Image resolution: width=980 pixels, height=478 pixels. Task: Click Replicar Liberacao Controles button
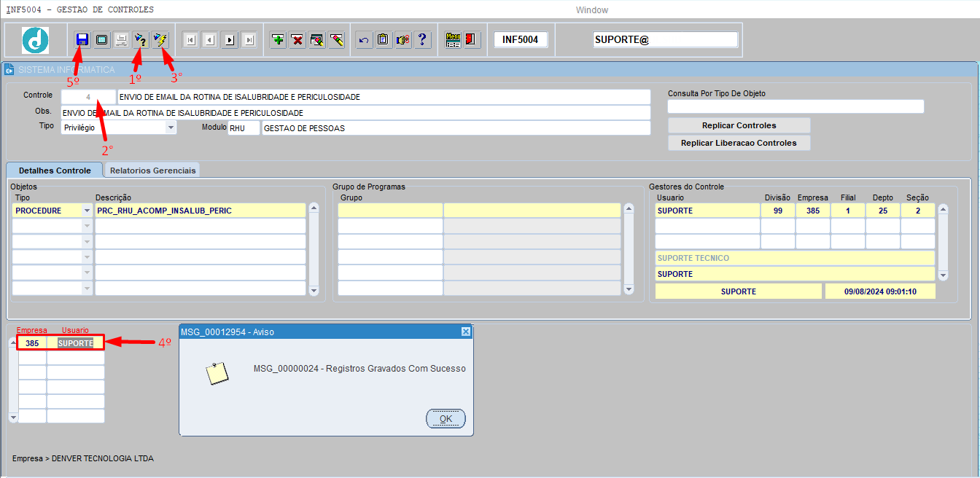coord(739,143)
